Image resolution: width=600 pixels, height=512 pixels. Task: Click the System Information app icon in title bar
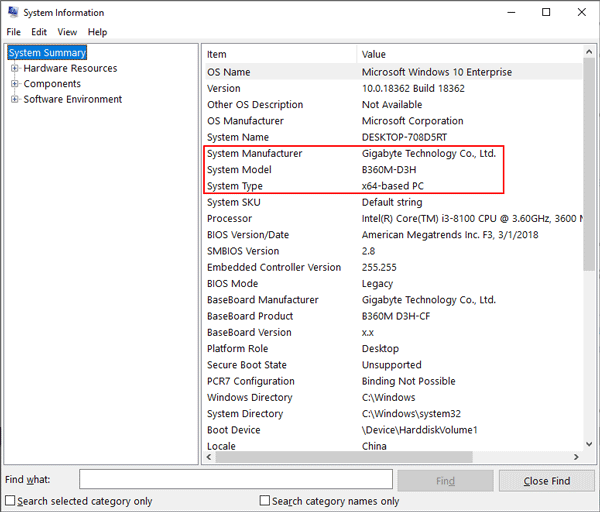(x=13, y=12)
